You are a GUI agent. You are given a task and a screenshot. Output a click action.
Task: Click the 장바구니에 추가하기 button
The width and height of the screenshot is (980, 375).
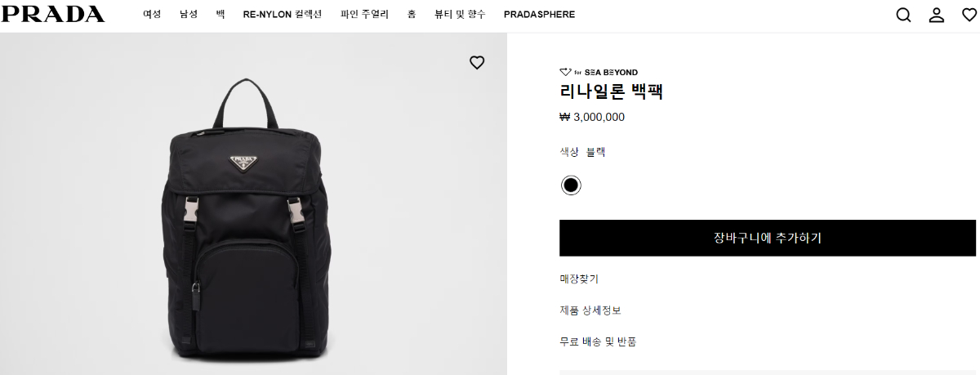(x=767, y=238)
